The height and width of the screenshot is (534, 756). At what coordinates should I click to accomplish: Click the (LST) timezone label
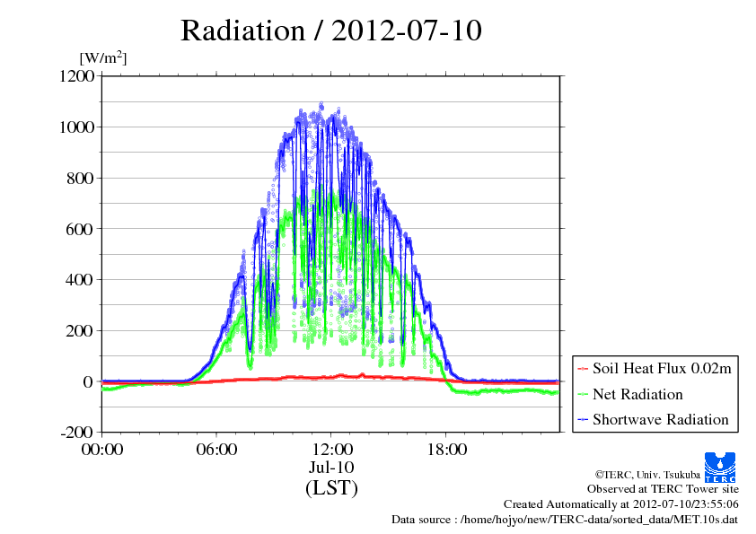tap(331, 488)
